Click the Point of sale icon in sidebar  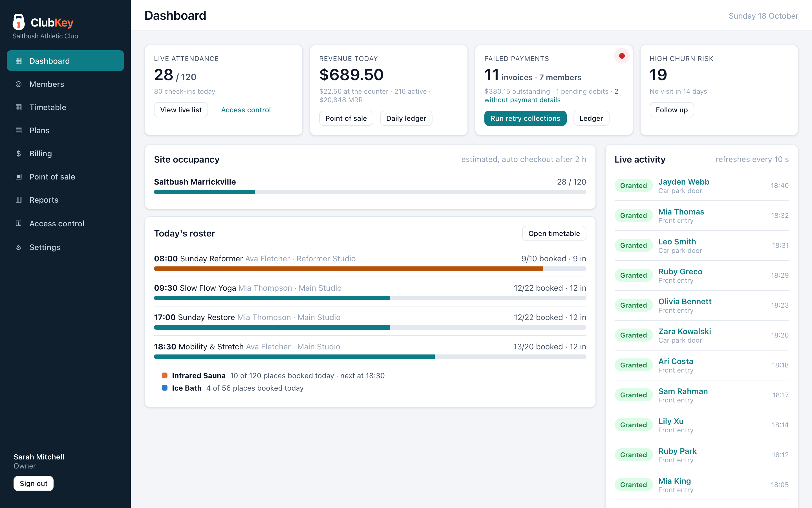(19, 177)
